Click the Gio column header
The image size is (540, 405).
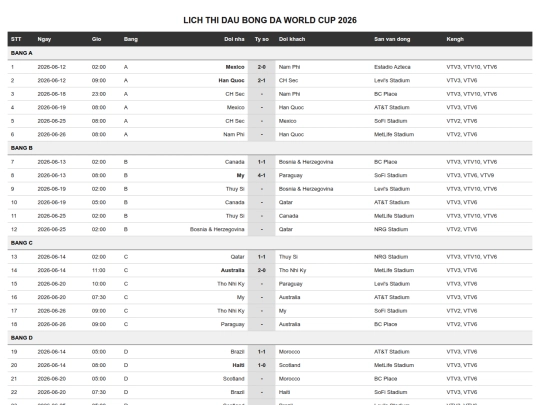tap(96, 39)
